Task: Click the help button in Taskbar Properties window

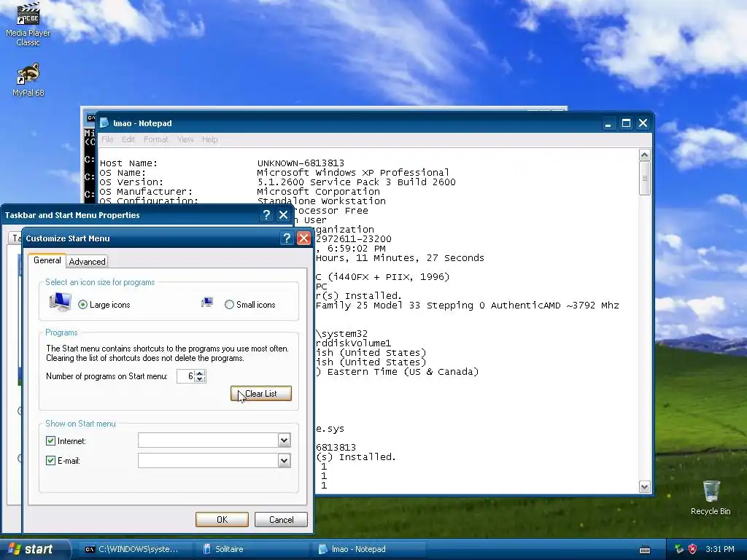Action: tap(266, 215)
